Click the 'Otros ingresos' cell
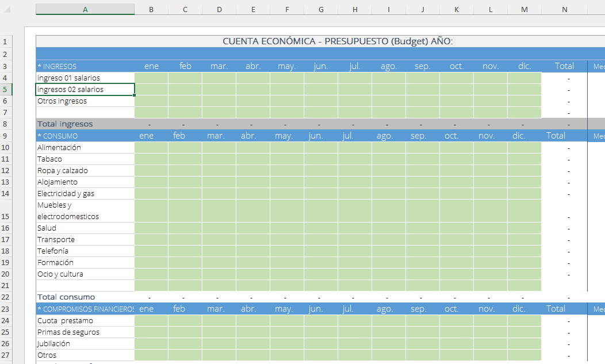605x364 pixels. pos(85,101)
